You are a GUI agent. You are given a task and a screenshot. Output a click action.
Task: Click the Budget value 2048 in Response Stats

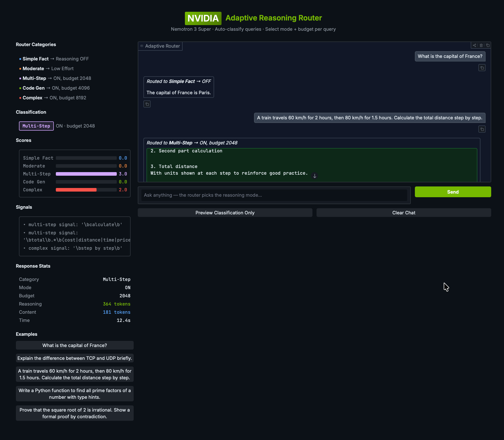click(125, 296)
